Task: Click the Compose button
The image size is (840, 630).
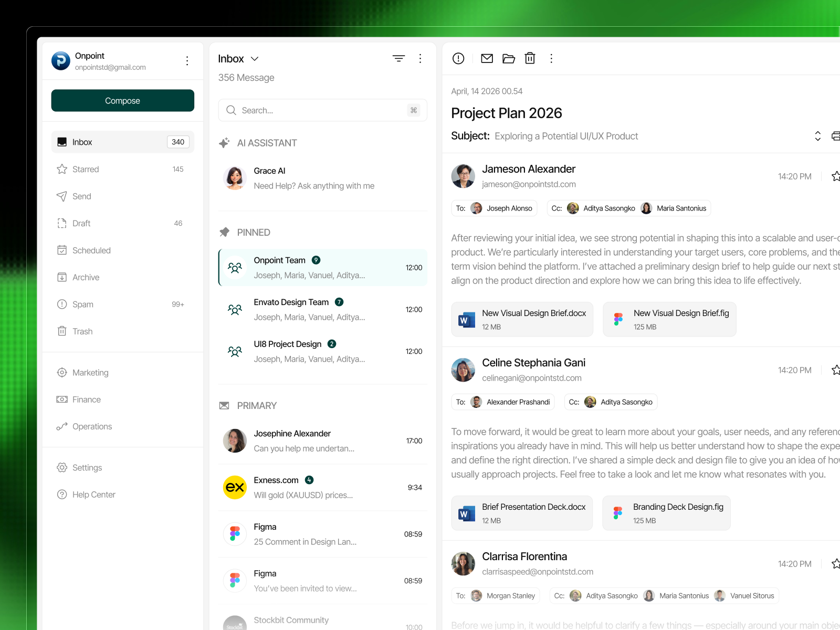Action: (x=122, y=100)
